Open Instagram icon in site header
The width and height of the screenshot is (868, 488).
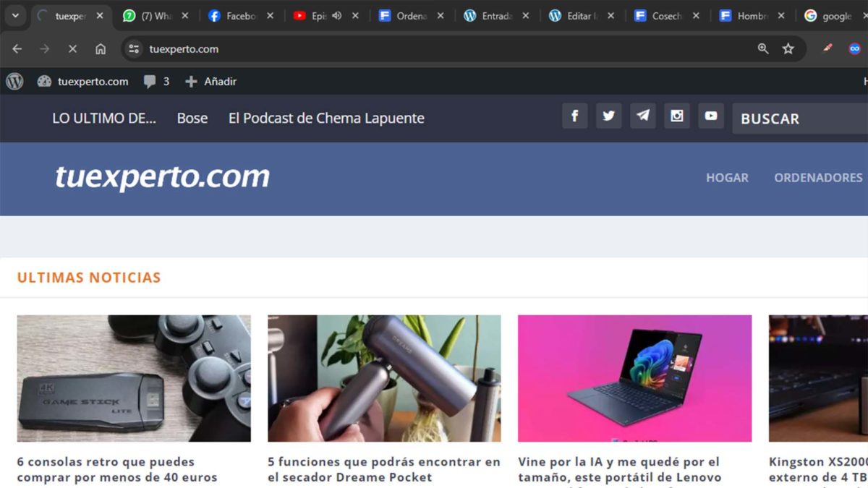(x=677, y=116)
